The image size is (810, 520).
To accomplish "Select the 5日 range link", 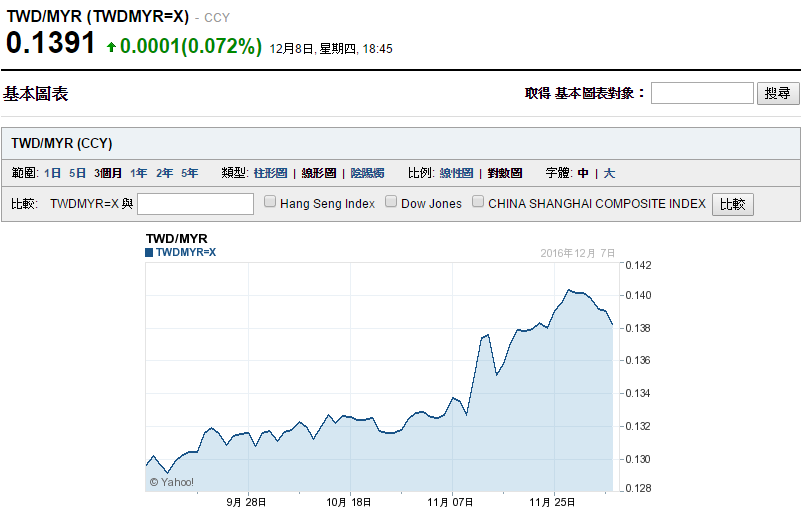I will pos(77,173).
